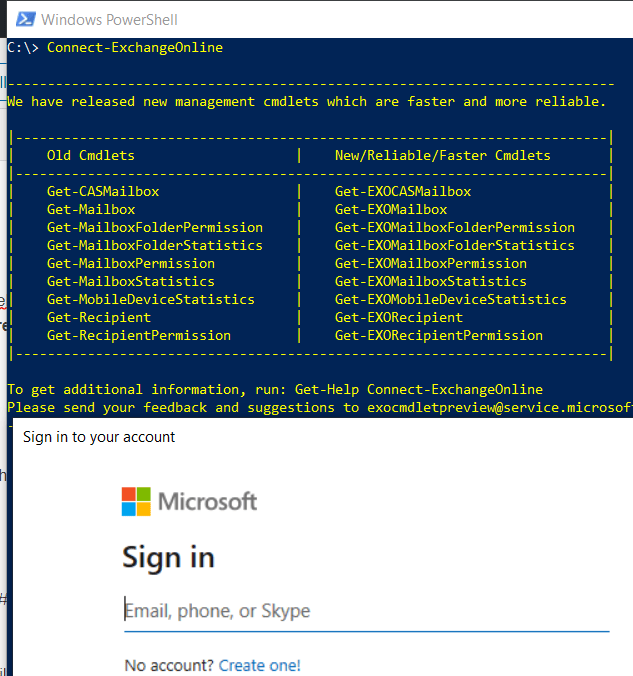Viewport: 633px width, 676px height.
Task: Click the "New/Reliable/Faster Cmdlets" column header
Action: tap(442, 155)
